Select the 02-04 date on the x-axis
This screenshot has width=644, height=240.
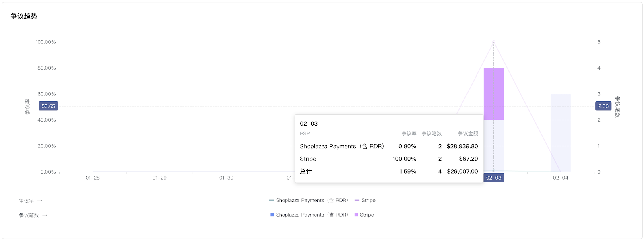(560, 178)
